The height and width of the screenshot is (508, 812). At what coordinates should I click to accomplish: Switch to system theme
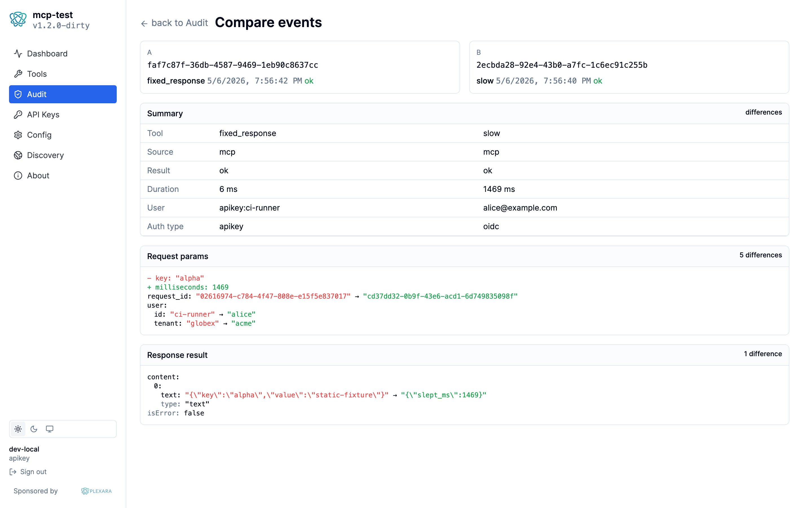(x=50, y=429)
